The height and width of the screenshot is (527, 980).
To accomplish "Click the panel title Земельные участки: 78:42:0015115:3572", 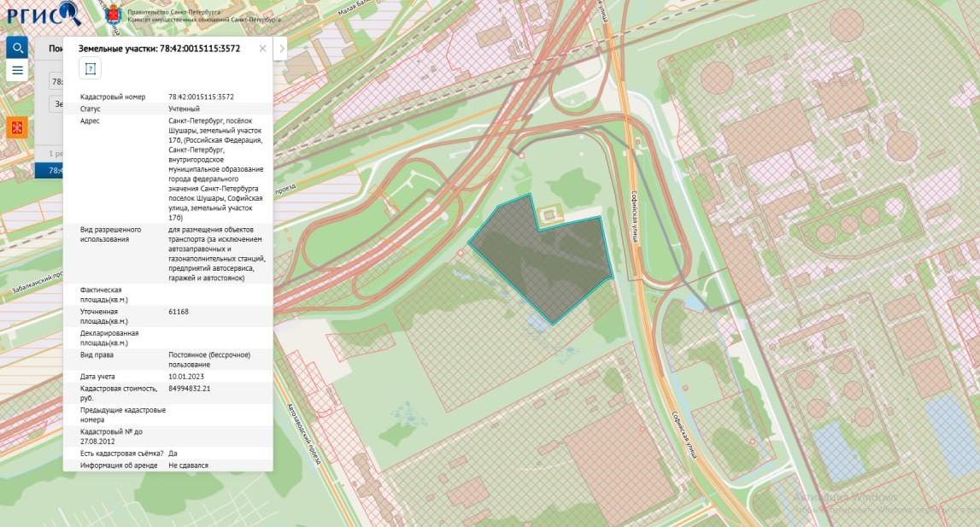I will [159, 48].
